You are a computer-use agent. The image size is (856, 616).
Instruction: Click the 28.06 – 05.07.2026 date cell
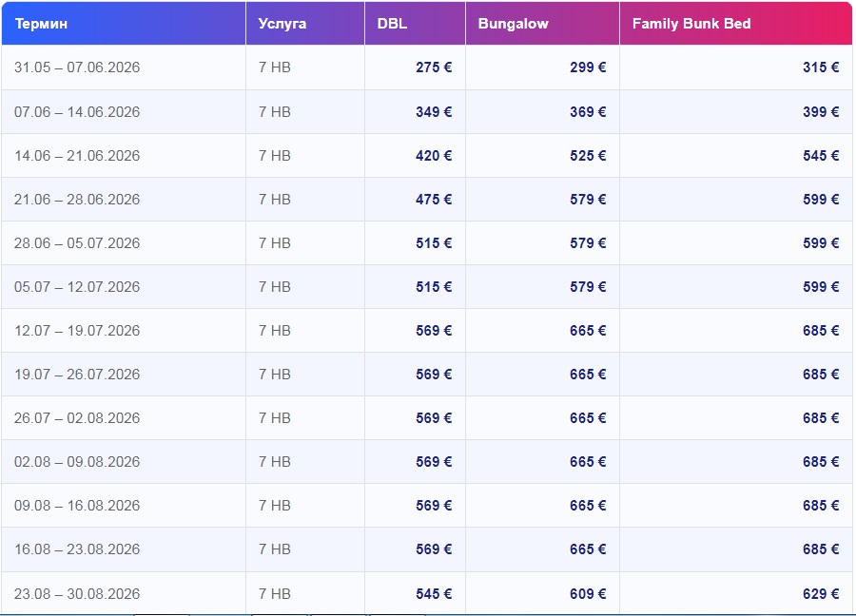pos(77,243)
